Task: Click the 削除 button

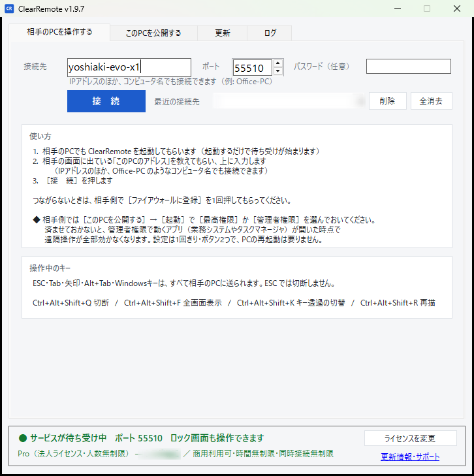Action: click(x=388, y=101)
